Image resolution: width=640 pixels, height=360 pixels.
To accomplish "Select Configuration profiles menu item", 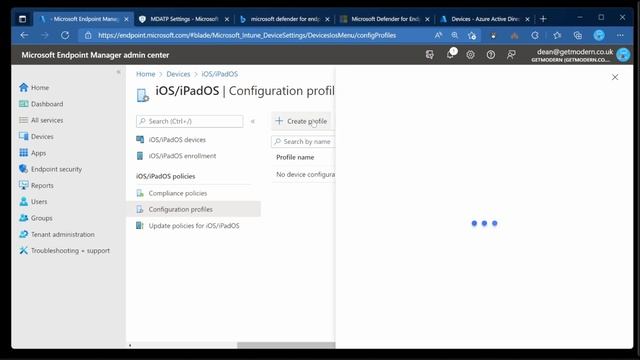I will click(194, 209).
